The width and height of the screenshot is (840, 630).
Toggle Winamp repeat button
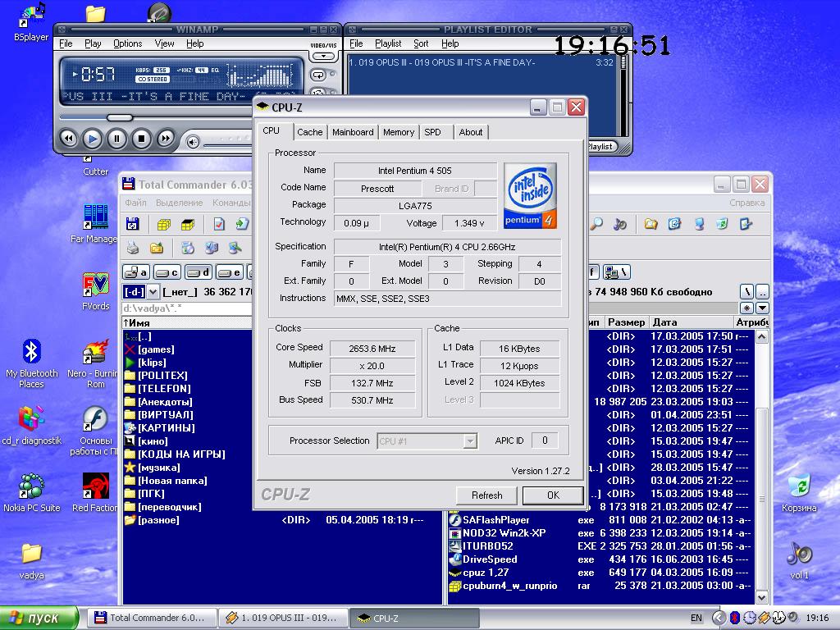click(317, 75)
